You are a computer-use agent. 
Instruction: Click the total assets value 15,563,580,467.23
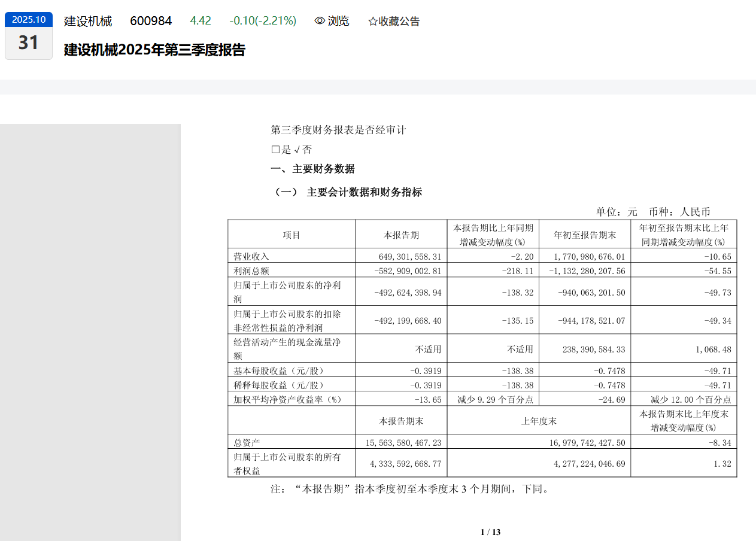tap(403, 443)
